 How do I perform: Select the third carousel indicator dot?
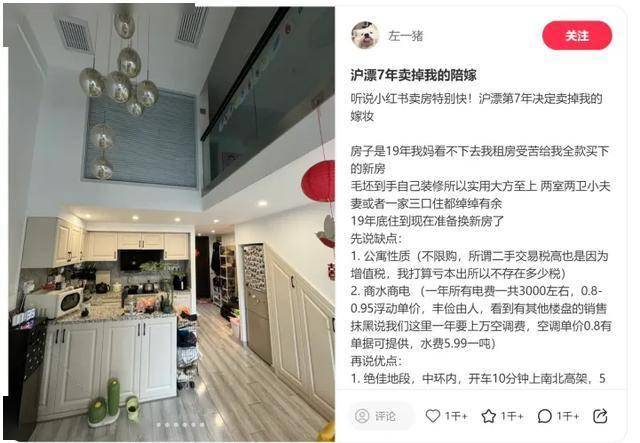click(x=176, y=425)
